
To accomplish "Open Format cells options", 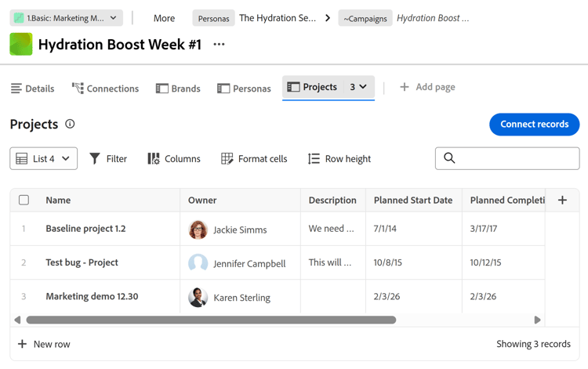I will [x=254, y=158].
